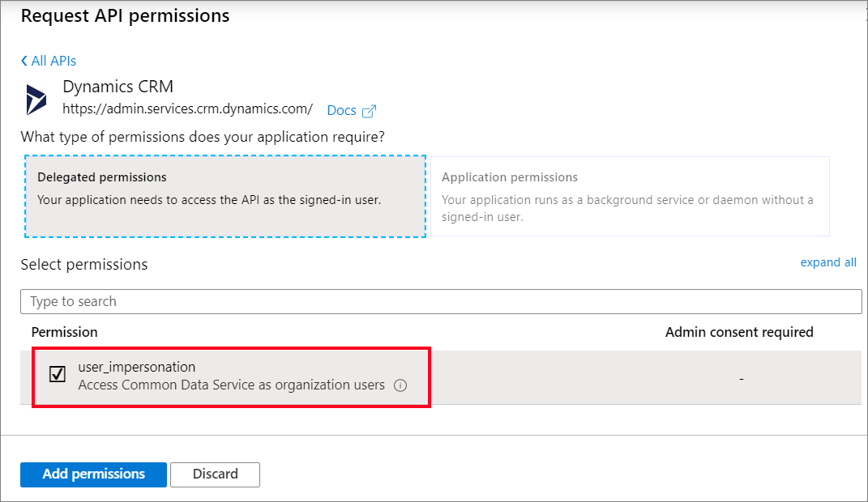Click the info icon next to user_impersonation

(400, 385)
